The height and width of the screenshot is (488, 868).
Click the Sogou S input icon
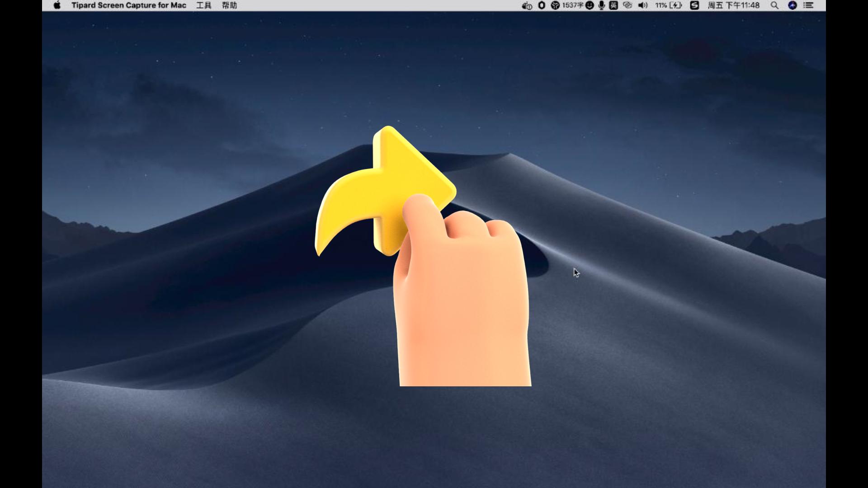695,5
